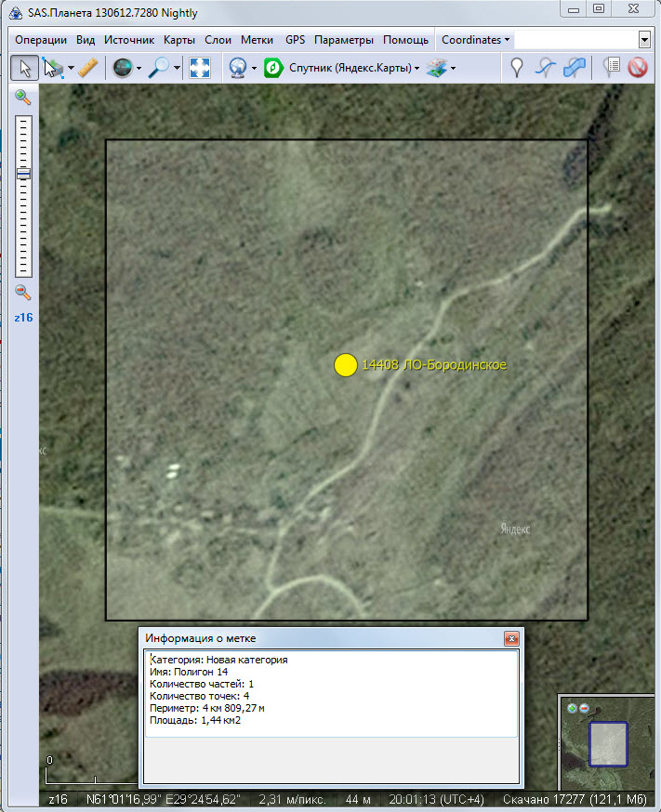The height and width of the screenshot is (812, 661).
Task: Expand the search field history arrow
Action: tap(644, 40)
